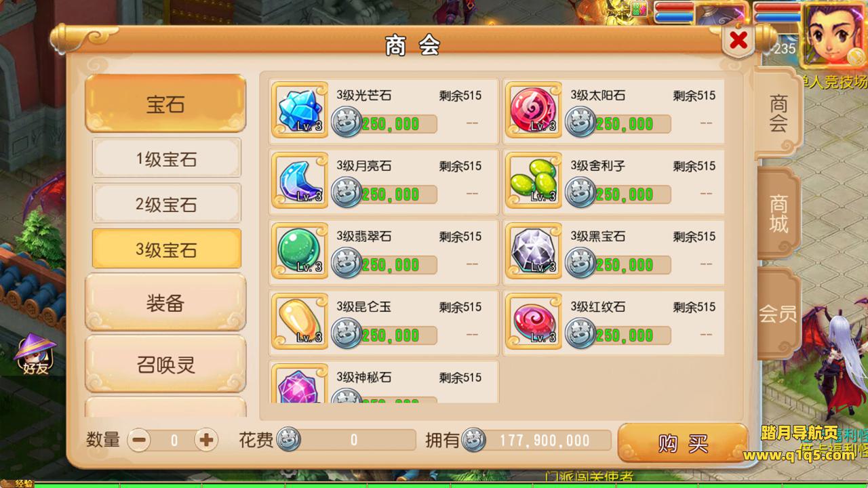The image size is (868, 488).
Task: Switch to the 会员 side tab
Action: point(778,313)
